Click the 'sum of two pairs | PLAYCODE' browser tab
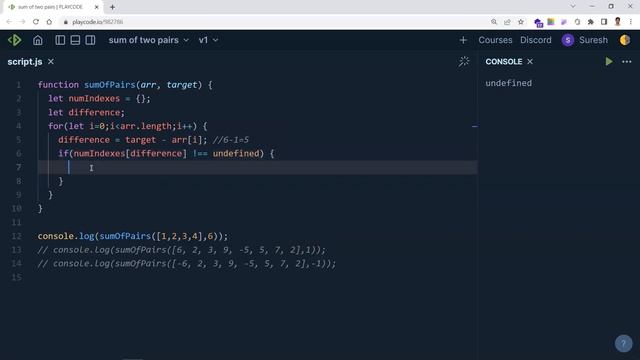640x360 pixels. point(51,7)
